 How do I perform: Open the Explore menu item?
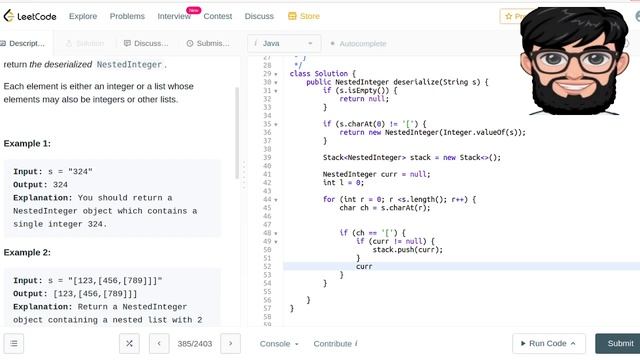83,16
